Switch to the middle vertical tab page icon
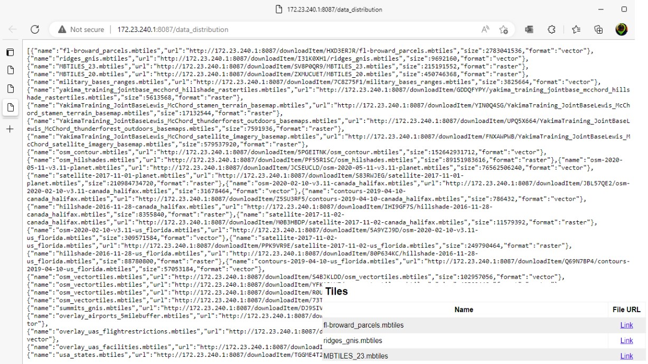This screenshot has height=364, width=648. coord(11,89)
